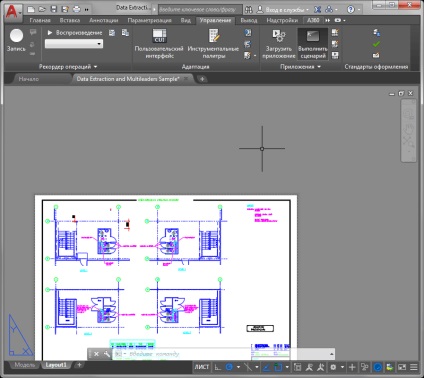Click the Visual Basic editor icon in Приложения panel
Image resolution: width=424 pixels, height=378 pixels.
pos(335,32)
